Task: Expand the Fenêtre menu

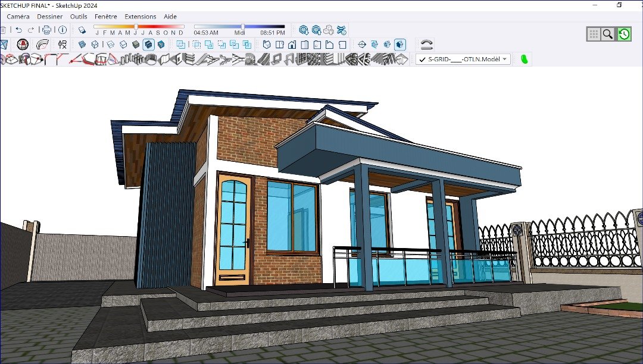Action: point(106,17)
